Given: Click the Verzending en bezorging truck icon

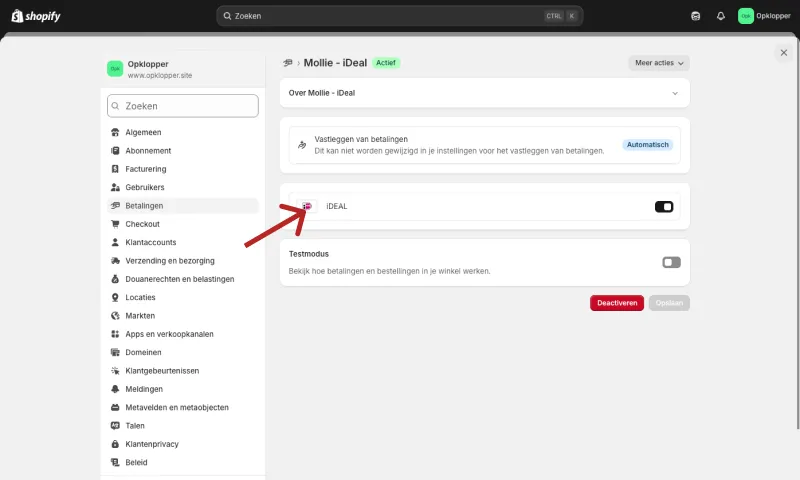Looking at the screenshot, I should point(115,261).
